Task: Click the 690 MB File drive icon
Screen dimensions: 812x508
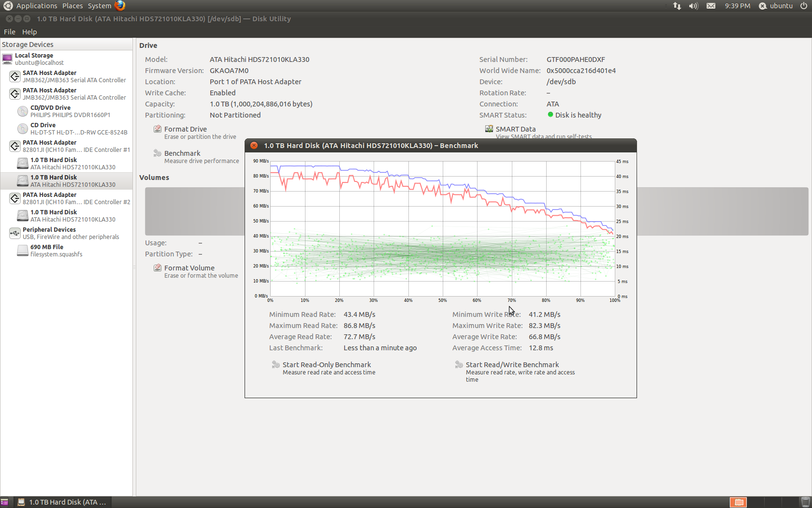Action: [x=23, y=251]
